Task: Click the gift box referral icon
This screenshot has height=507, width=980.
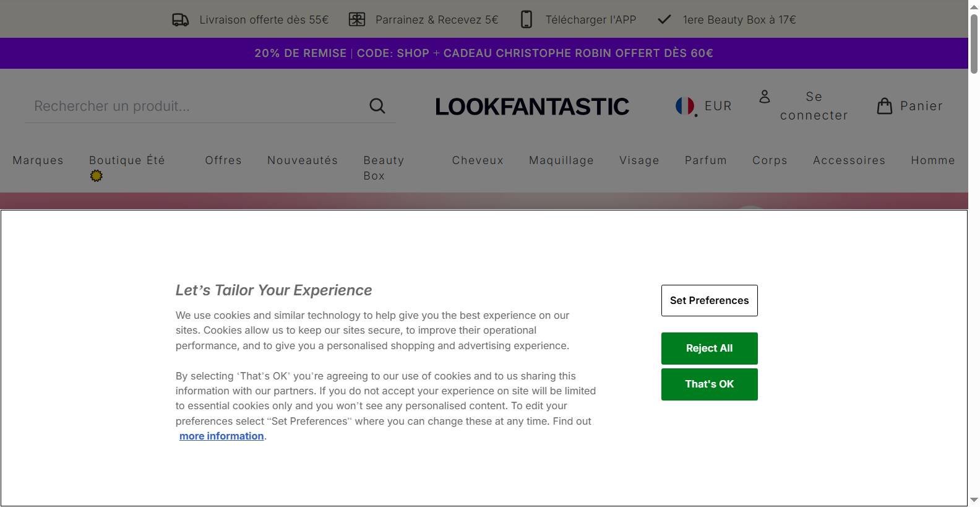Action: 357,20
